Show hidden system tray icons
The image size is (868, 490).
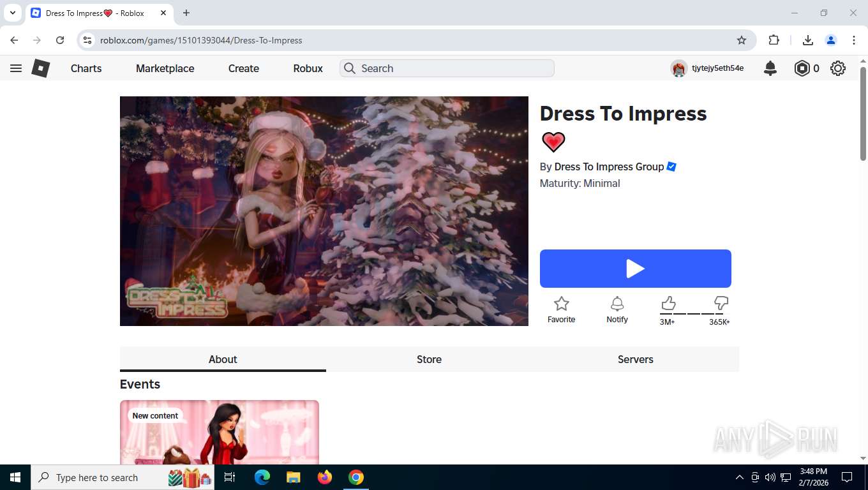740,477
